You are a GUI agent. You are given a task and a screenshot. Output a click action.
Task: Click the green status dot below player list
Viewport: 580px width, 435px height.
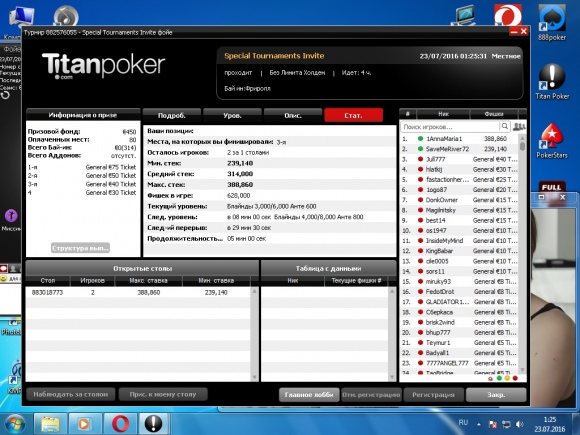click(x=499, y=378)
